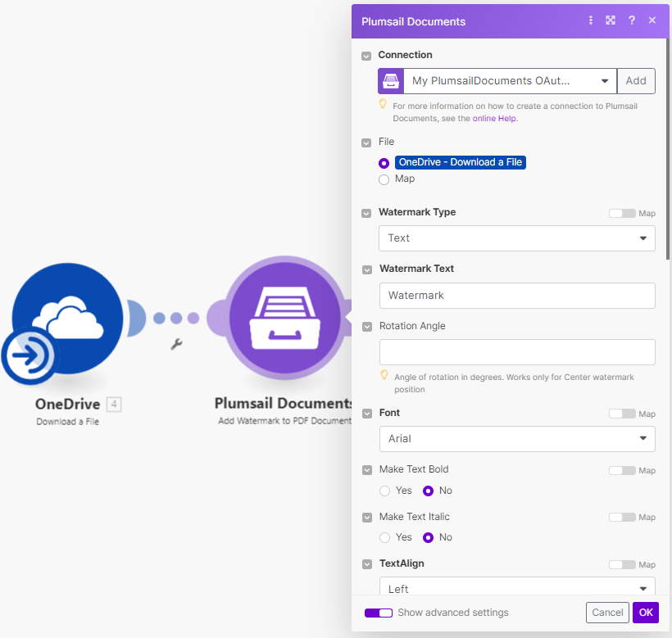Collapse the Make Text Italic field arrow
Image resolution: width=672 pixels, height=638 pixels.
(x=367, y=518)
